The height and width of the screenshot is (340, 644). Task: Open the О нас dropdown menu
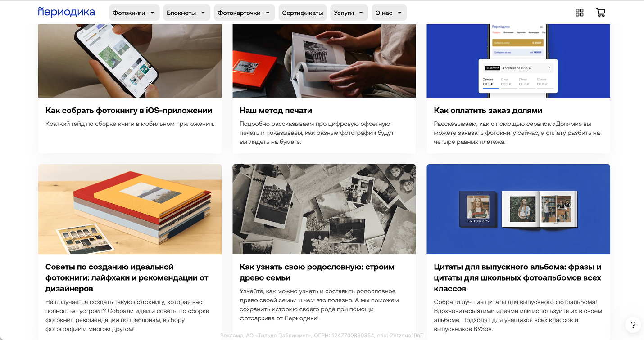(389, 13)
